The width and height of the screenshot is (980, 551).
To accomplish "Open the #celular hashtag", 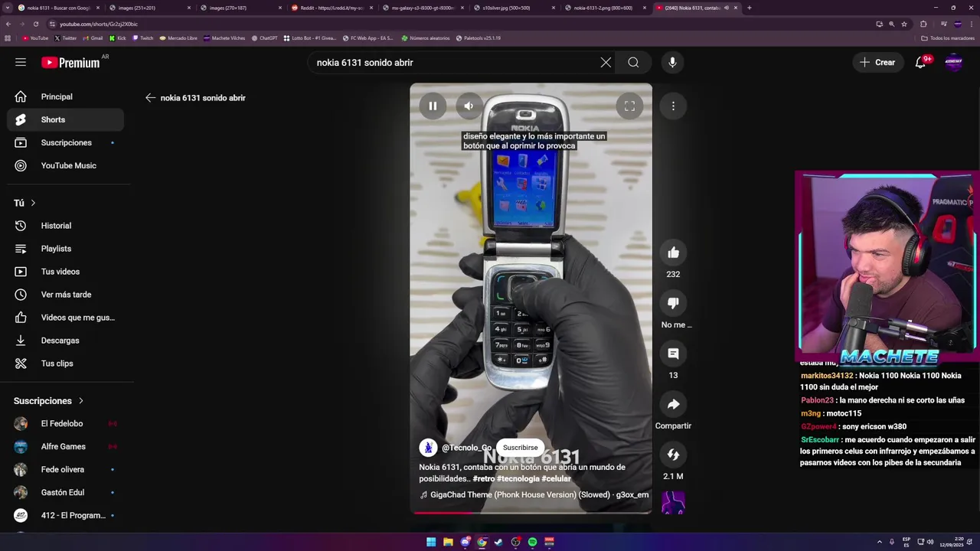I will click(x=557, y=478).
